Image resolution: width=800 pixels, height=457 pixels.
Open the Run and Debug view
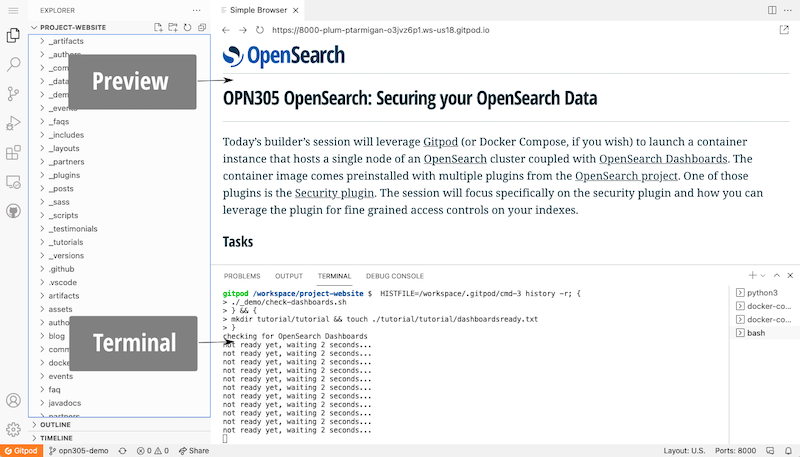[x=13, y=123]
